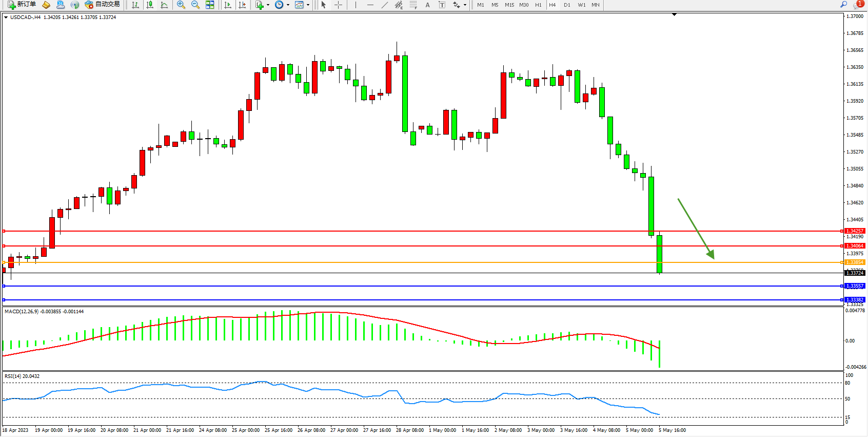
Task: Select the draw horizontal line tool
Action: point(370,5)
